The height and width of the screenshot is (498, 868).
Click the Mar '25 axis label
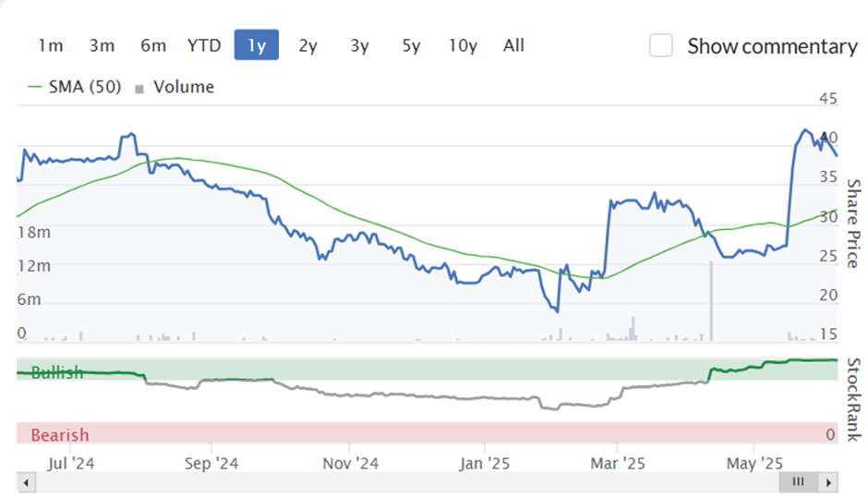(x=618, y=463)
